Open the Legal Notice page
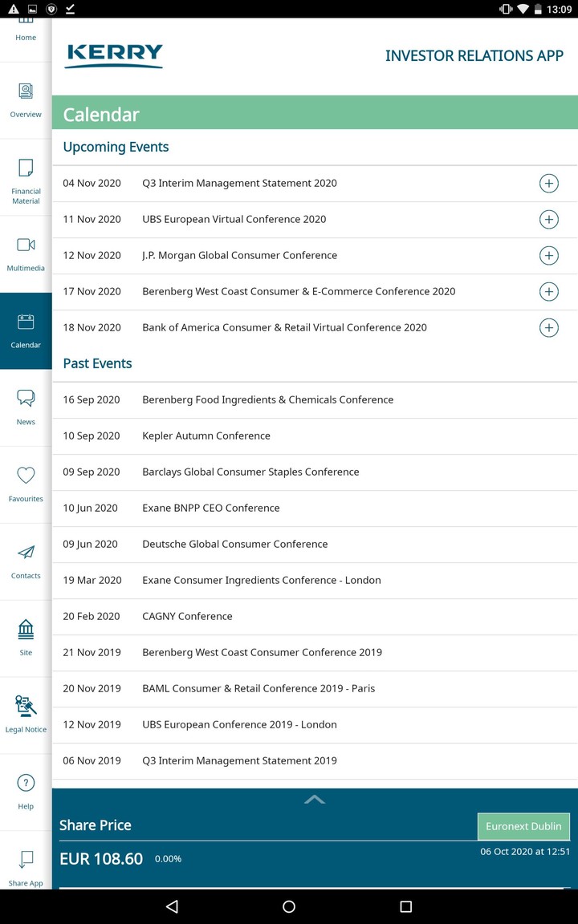 [x=26, y=711]
